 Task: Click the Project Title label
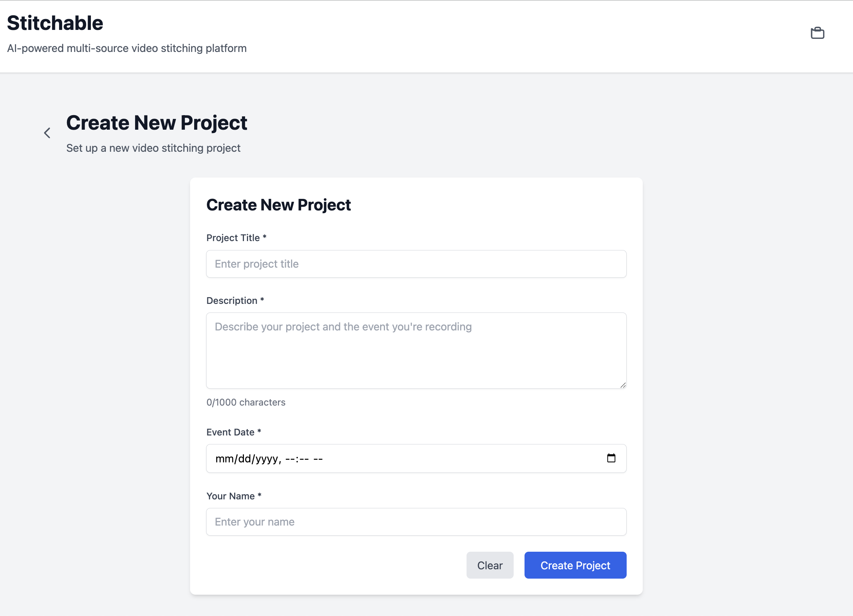pos(233,238)
